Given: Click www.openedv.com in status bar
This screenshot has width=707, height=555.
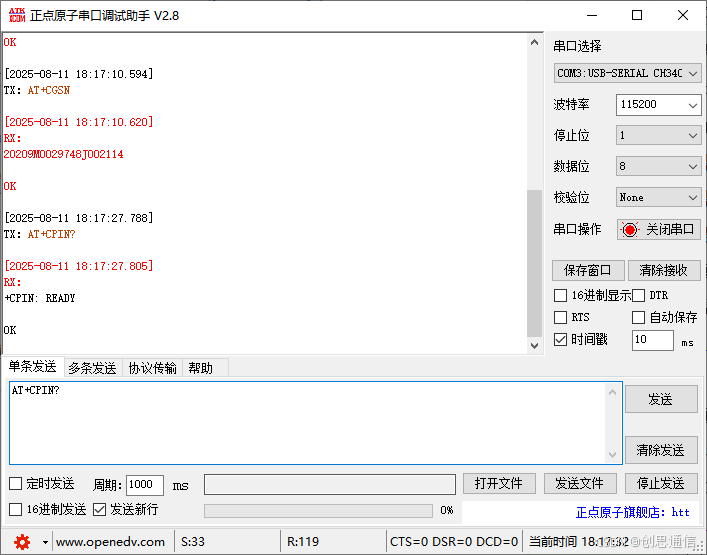Looking at the screenshot, I should tap(110, 541).
